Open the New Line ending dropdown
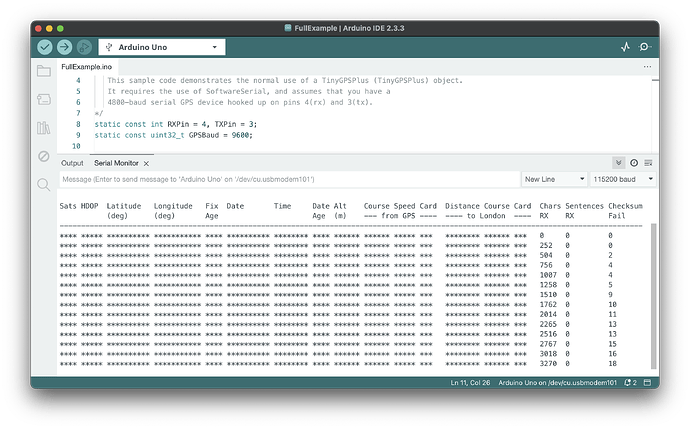This screenshot has height=429, width=690. [554, 179]
